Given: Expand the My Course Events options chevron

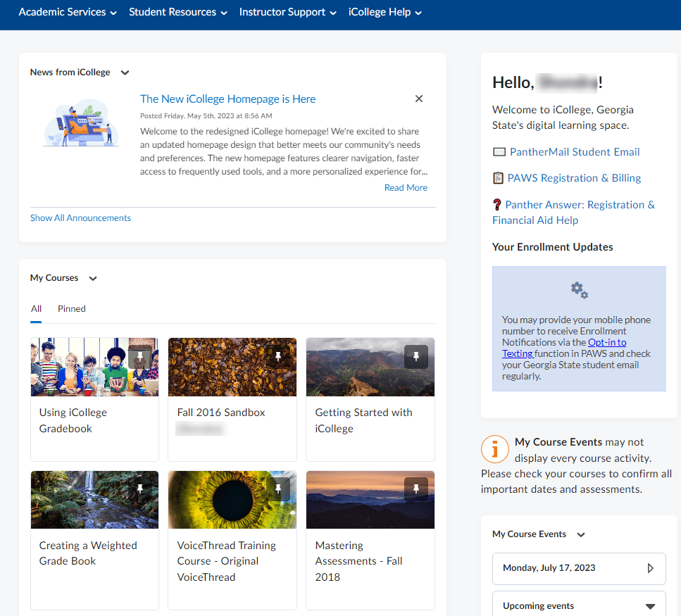Looking at the screenshot, I should coord(581,535).
